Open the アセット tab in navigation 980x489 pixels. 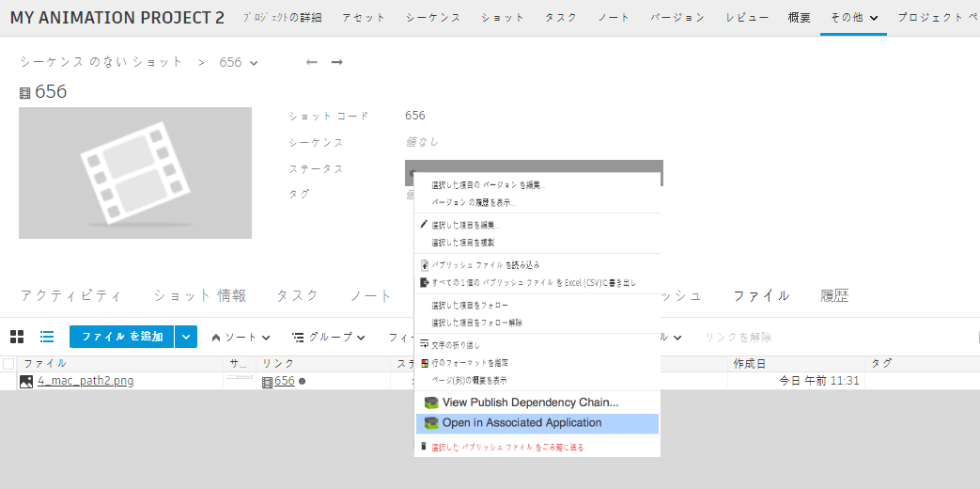(x=364, y=18)
